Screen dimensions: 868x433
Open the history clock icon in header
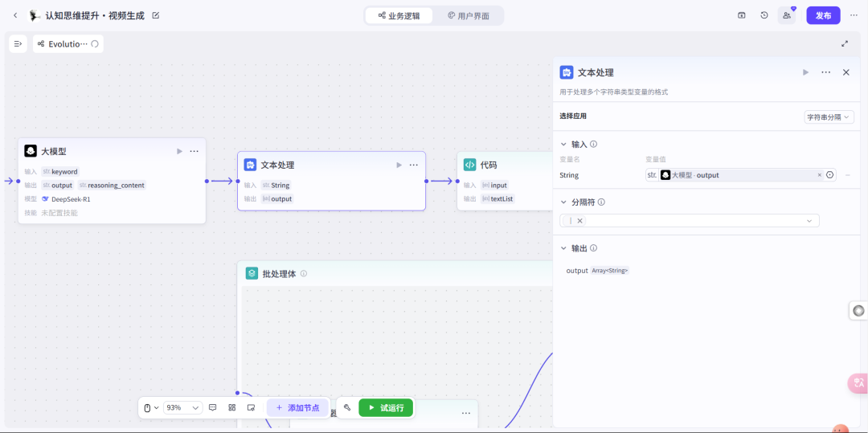pyautogui.click(x=764, y=15)
